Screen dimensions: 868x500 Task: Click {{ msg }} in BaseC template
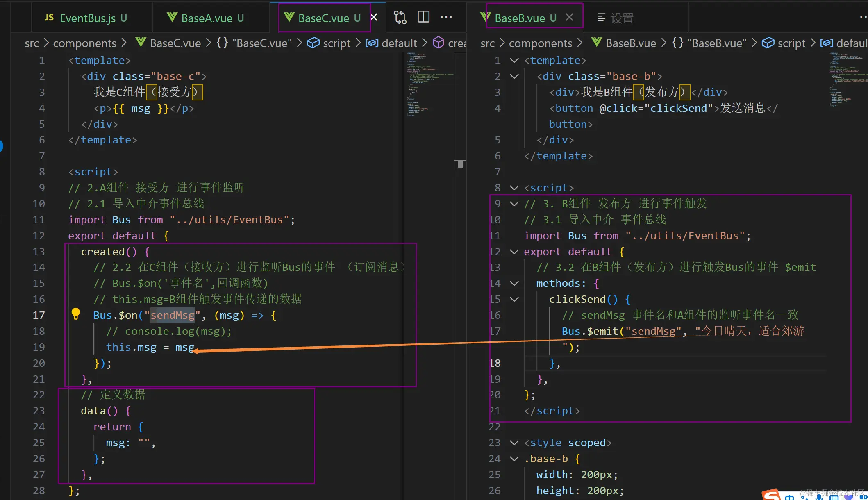tap(141, 108)
